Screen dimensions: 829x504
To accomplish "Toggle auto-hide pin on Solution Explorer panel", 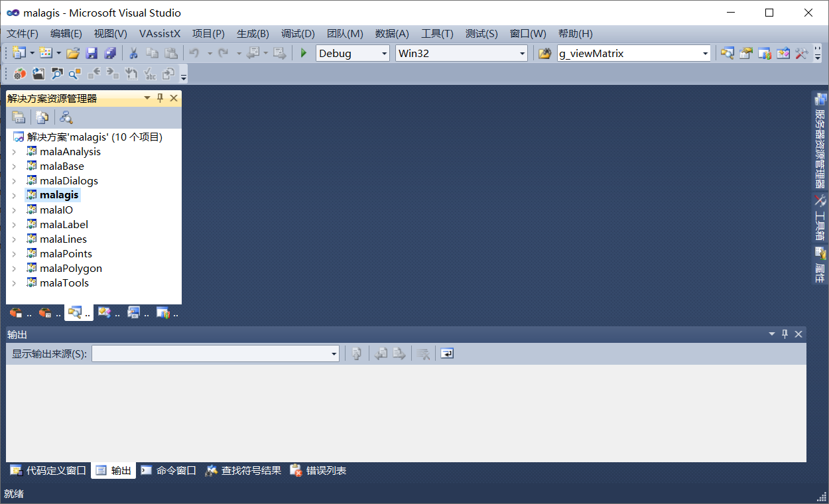I will 160,98.
